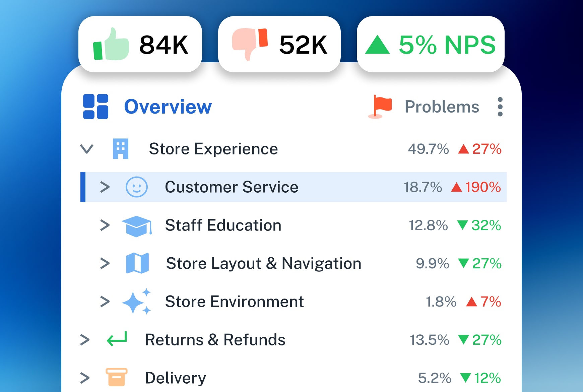Image resolution: width=583 pixels, height=392 pixels.
Task: Click the thumbs up likes icon
Action: [x=111, y=44]
